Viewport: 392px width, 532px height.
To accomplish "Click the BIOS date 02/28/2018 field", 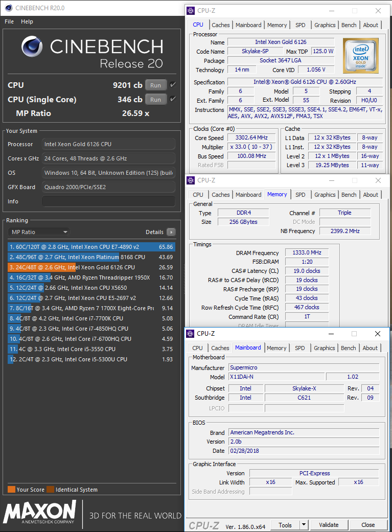I will [x=304, y=451].
